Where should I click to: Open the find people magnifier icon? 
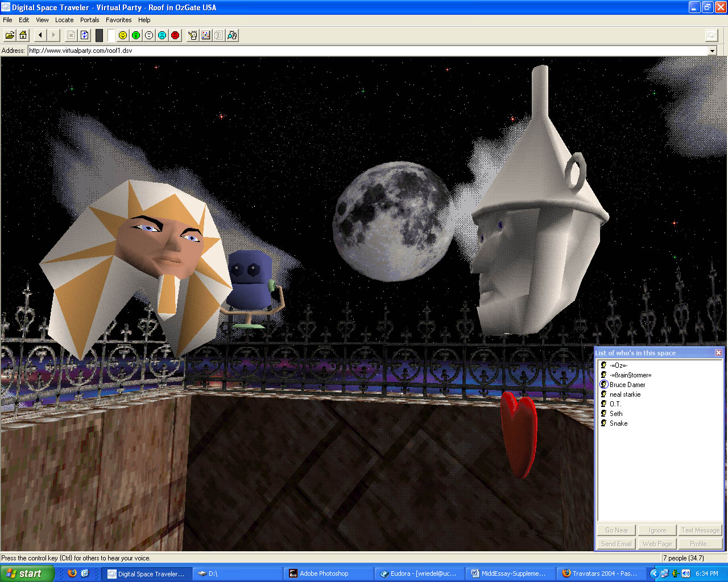(x=232, y=35)
